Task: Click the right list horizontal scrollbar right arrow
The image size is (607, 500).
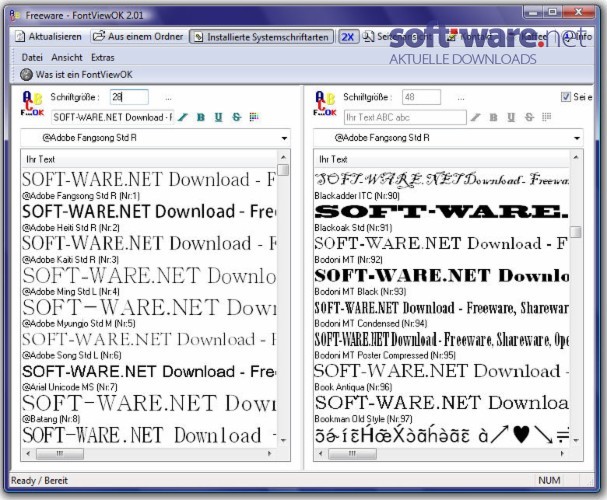Action: (562, 453)
